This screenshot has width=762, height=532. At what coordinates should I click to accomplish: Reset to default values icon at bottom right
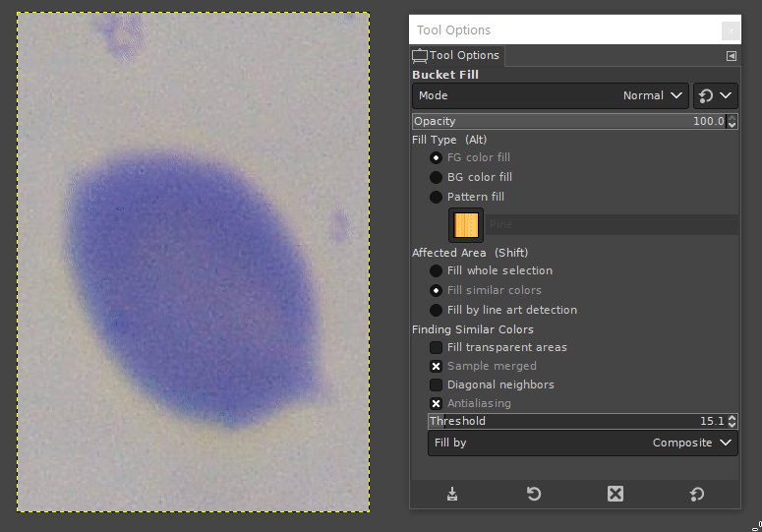click(x=697, y=494)
